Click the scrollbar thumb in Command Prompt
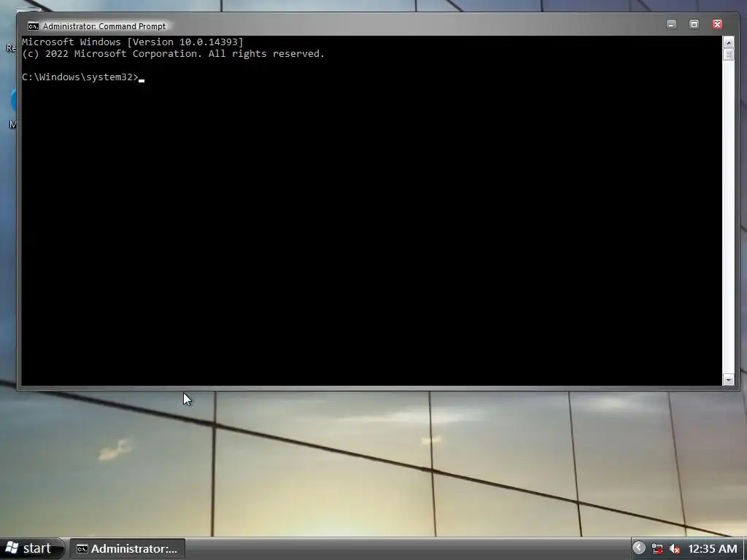747x560 pixels. pyautogui.click(x=728, y=54)
